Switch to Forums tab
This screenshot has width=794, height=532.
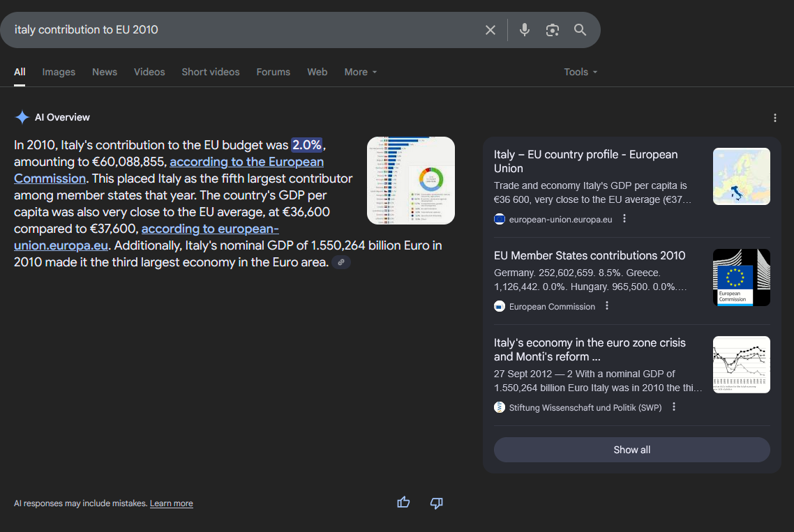[273, 72]
